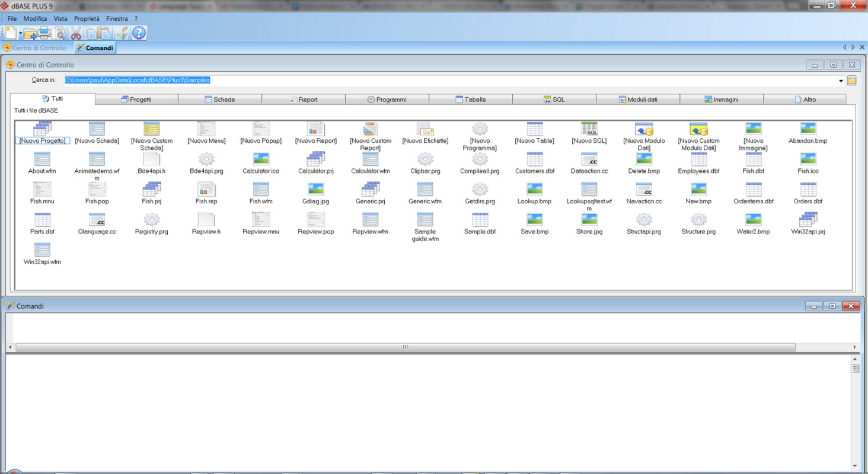Screen dimensions: 868x474
Task: Select the [Nuovo Custom Scheda] icon
Action: point(152,129)
